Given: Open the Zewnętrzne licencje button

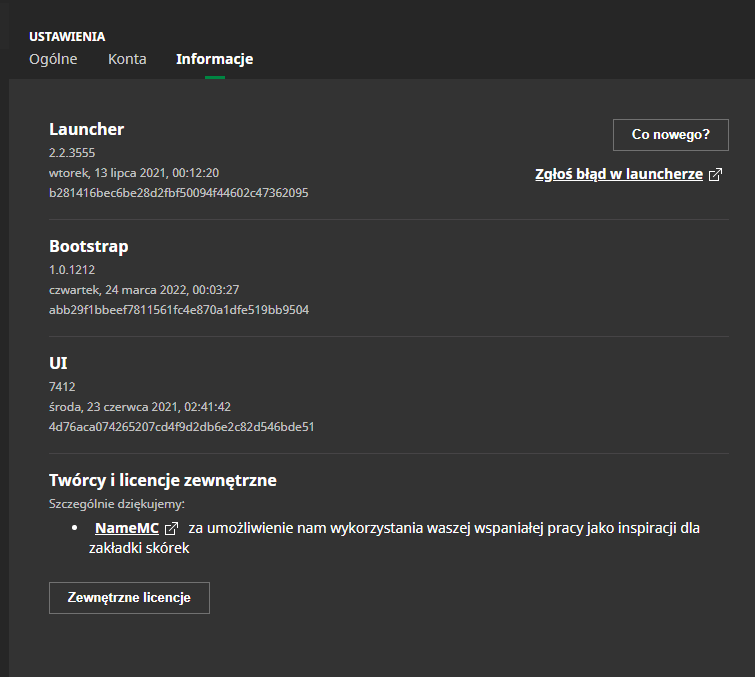Looking at the screenshot, I should click(129, 598).
